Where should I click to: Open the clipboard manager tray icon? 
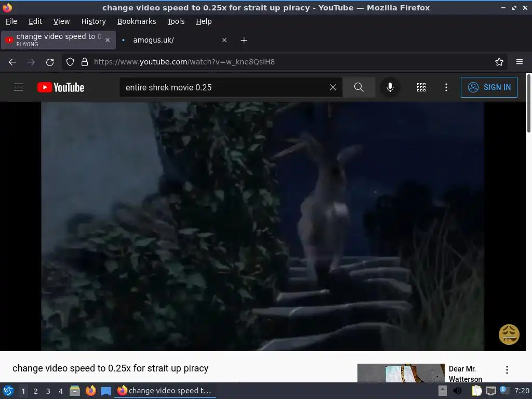pyautogui.click(x=476, y=391)
